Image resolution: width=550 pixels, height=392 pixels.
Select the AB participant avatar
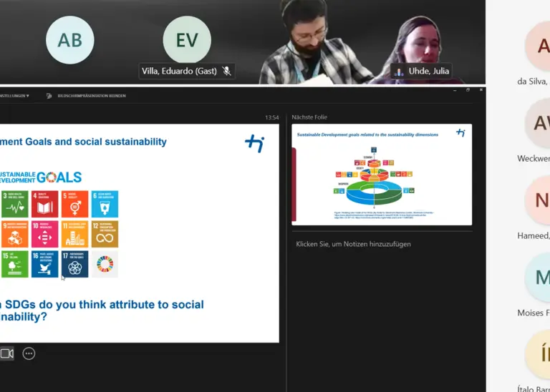70,40
